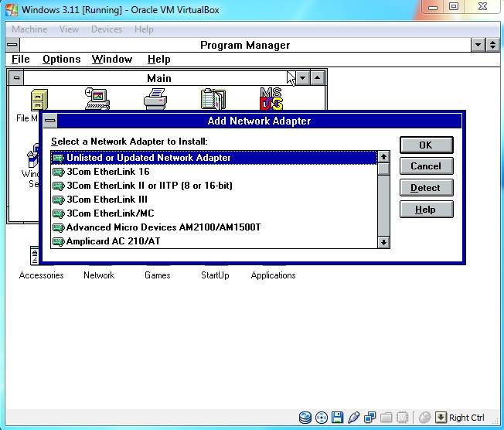Image resolution: width=504 pixels, height=430 pixels.
Task: Open the Window menu in Program Manager
Action: pyautogui.click(x=112, y=60)
